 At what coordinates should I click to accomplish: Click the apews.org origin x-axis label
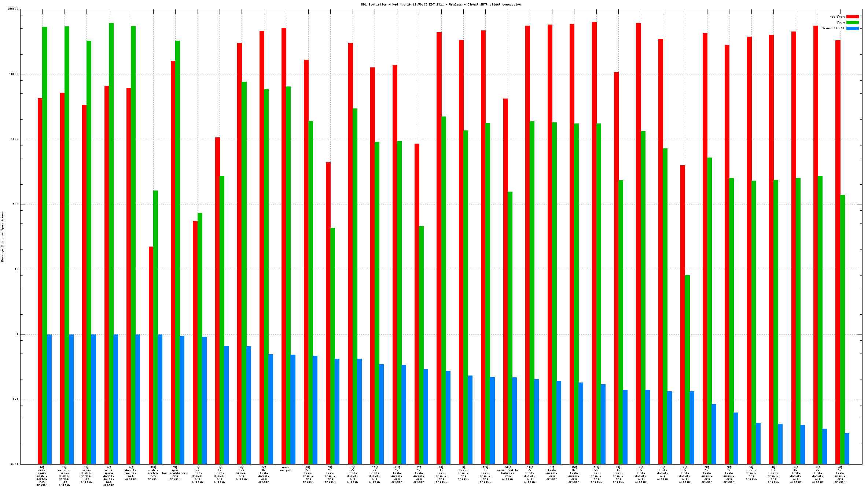242,473
